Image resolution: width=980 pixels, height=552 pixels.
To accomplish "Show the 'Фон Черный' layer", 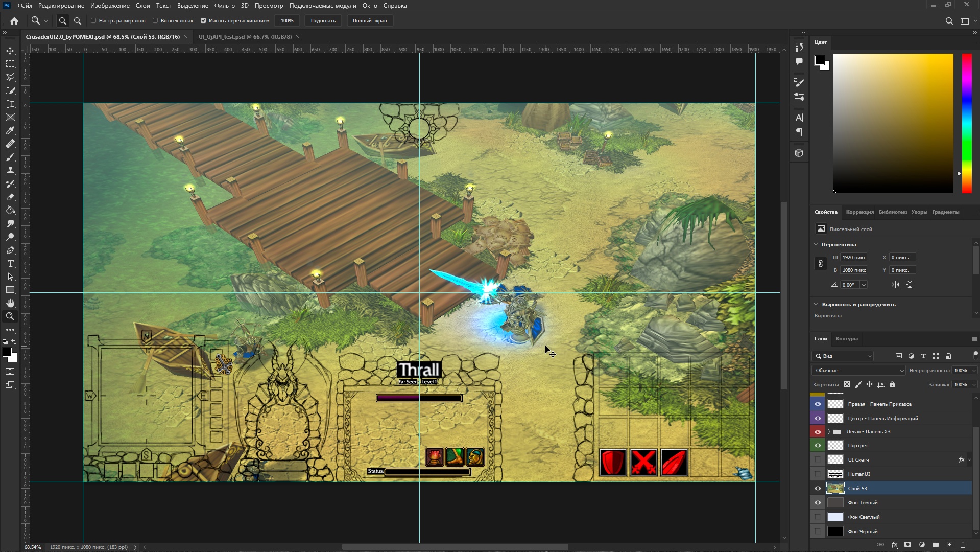I will [x=818, y=531].
